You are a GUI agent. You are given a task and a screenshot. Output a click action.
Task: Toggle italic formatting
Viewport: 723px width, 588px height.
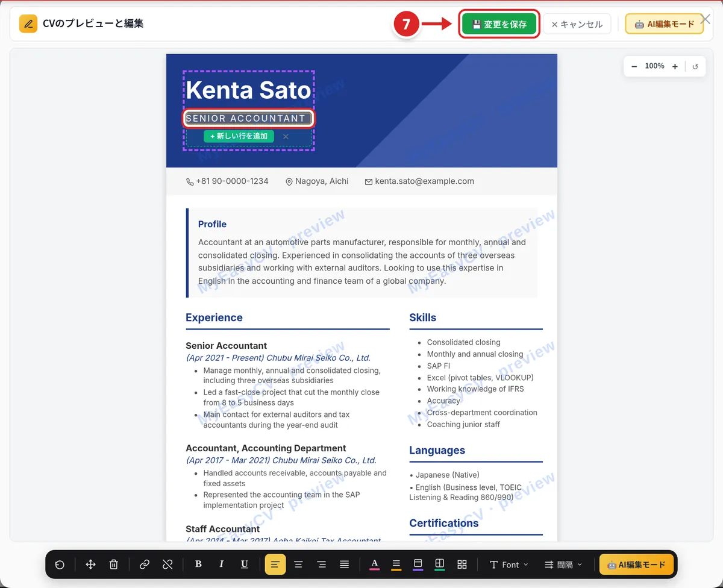222,565
